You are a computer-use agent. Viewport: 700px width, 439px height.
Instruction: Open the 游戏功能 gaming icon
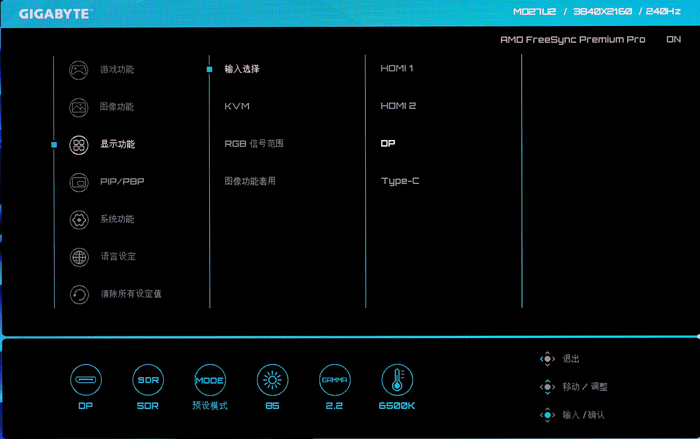[79, 70]
